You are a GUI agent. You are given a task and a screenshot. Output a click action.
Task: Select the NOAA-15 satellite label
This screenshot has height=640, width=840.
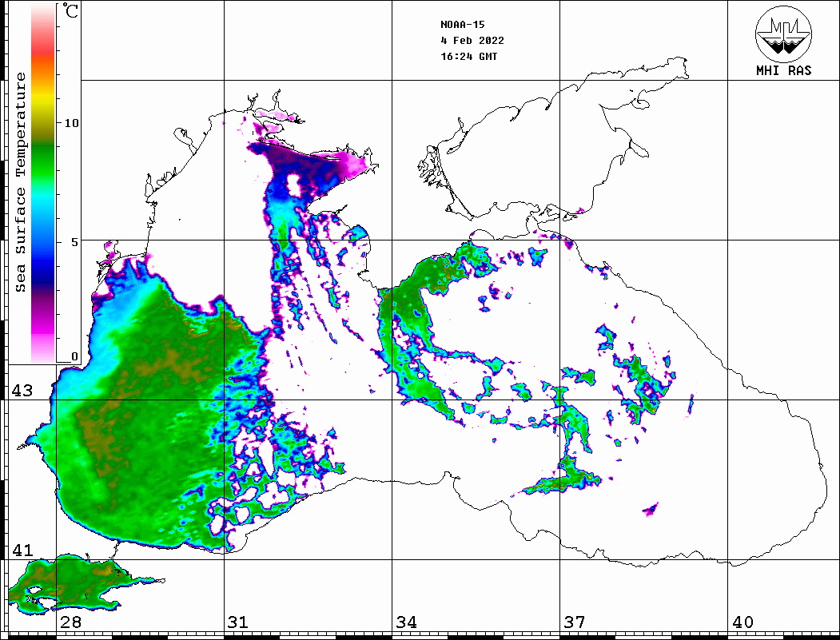[463, 25]
